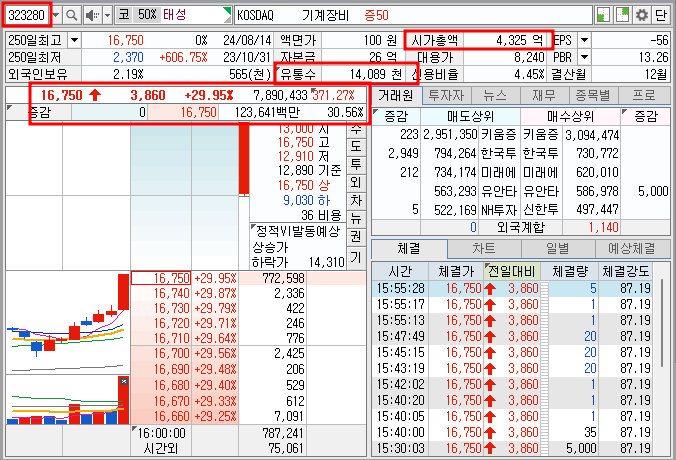Click the 외국계합 row label

click(x=520, y=227)
